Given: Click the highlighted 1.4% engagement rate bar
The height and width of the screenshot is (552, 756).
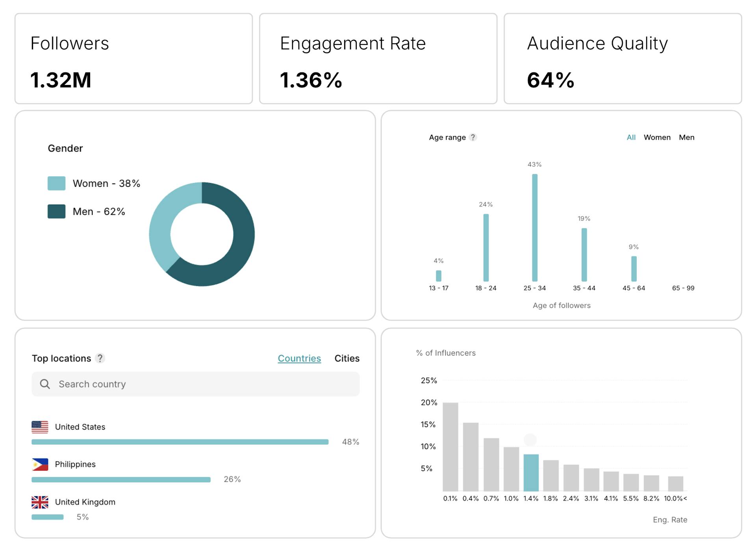Looking at the screenshot, I should coord(531,473).
